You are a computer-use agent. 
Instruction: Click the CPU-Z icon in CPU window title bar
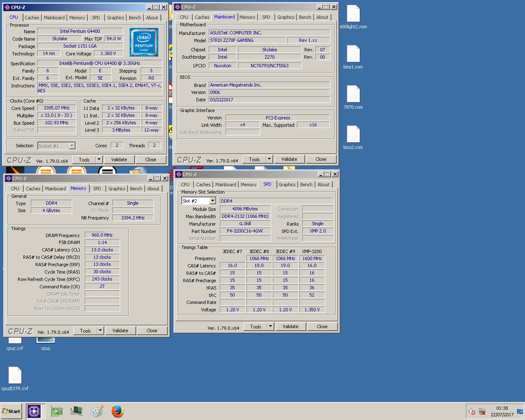(7, 7)
